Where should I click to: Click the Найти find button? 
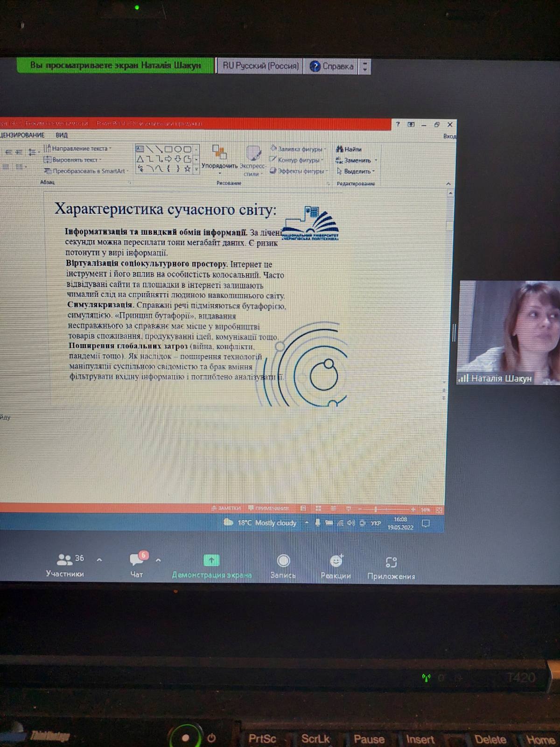click(x=349, y=149)
